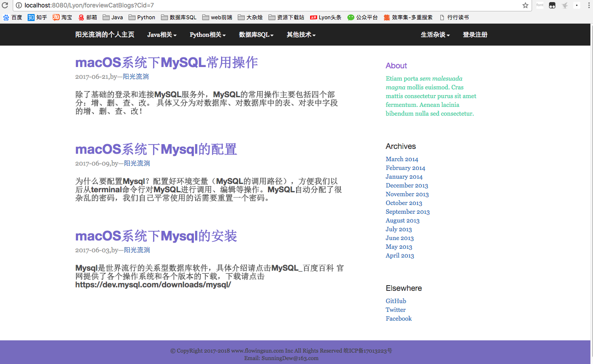Open the 数据库SQL bookmarks folder
This screenshot has width=593, height=364.
tap(179, 18)
